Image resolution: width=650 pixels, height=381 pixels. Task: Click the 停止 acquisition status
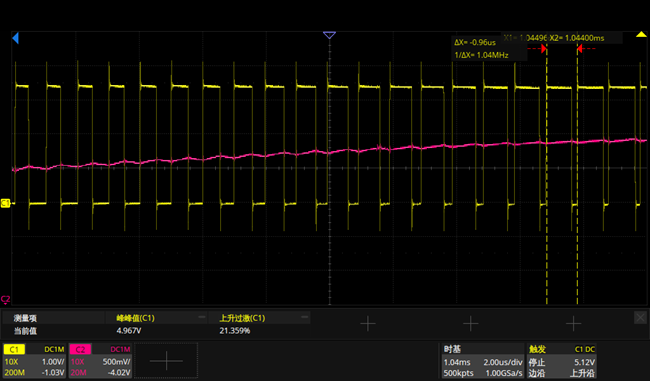click(x=536, y=362)
